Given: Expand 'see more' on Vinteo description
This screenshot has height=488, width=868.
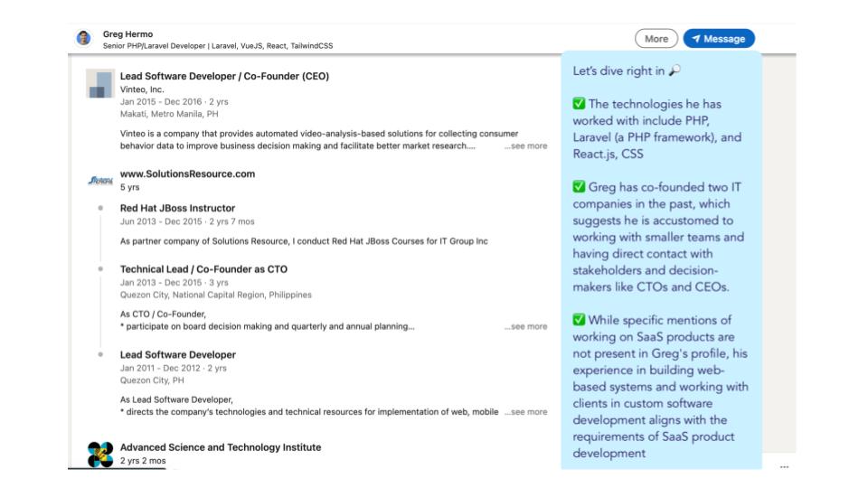Looking at the screenshot, I should 525,145.
